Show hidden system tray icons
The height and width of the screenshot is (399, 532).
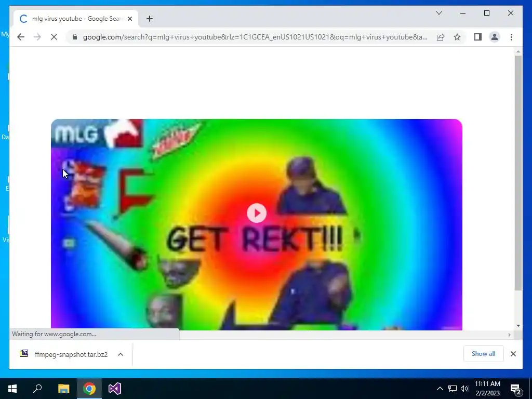(x=440, y=389)
